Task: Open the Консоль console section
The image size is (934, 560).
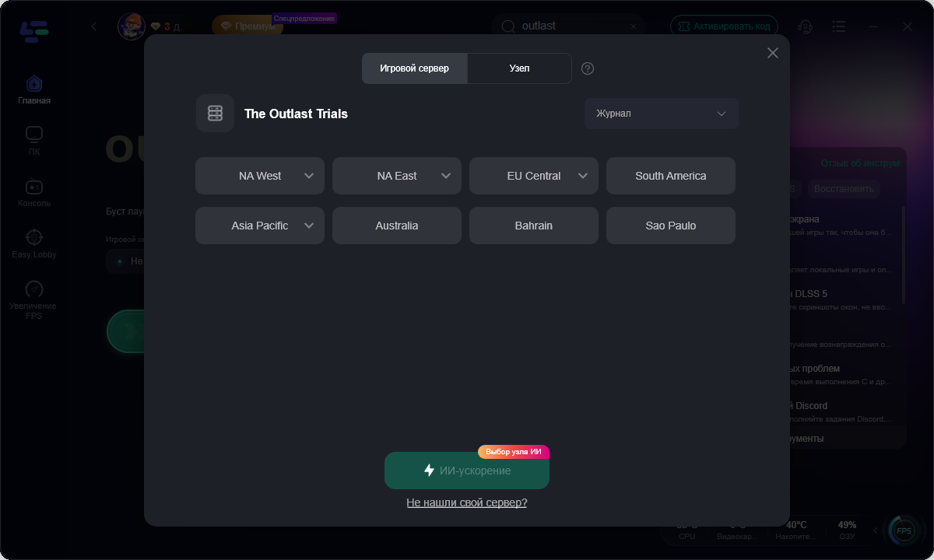Action: [34, 192]
